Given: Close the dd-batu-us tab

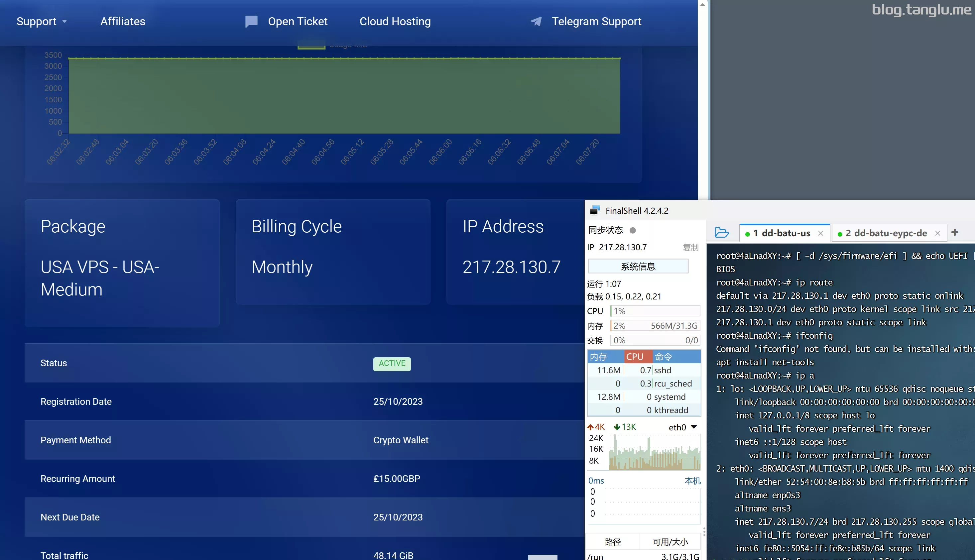Looking at the screenshot, I should coord(820,233).
